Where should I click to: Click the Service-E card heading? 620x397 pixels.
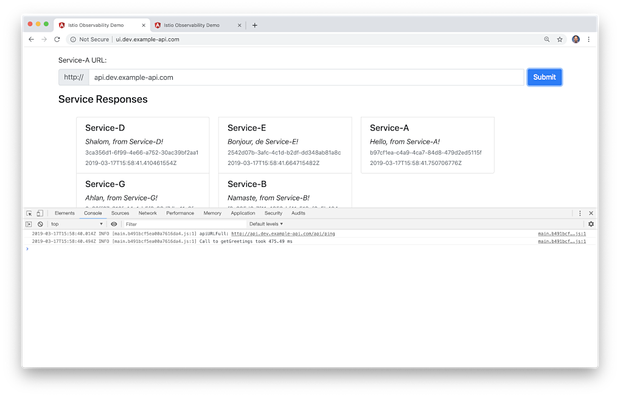(x=246, y=128)
